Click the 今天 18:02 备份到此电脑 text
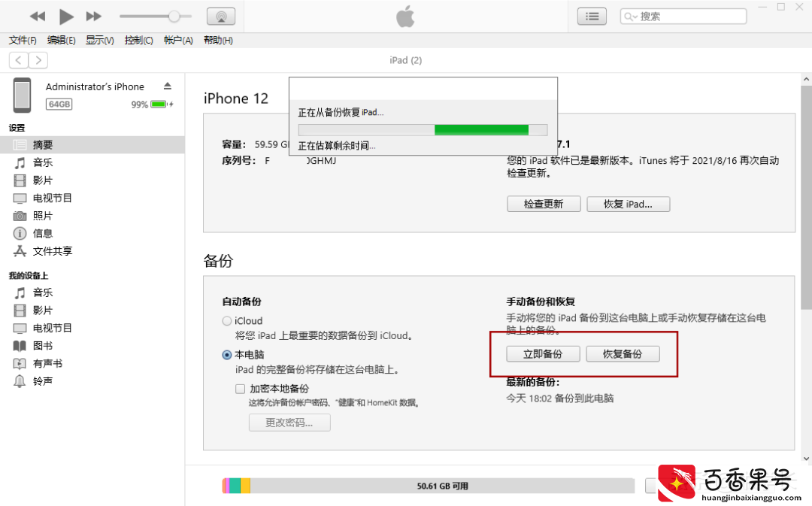 point(560,398)
